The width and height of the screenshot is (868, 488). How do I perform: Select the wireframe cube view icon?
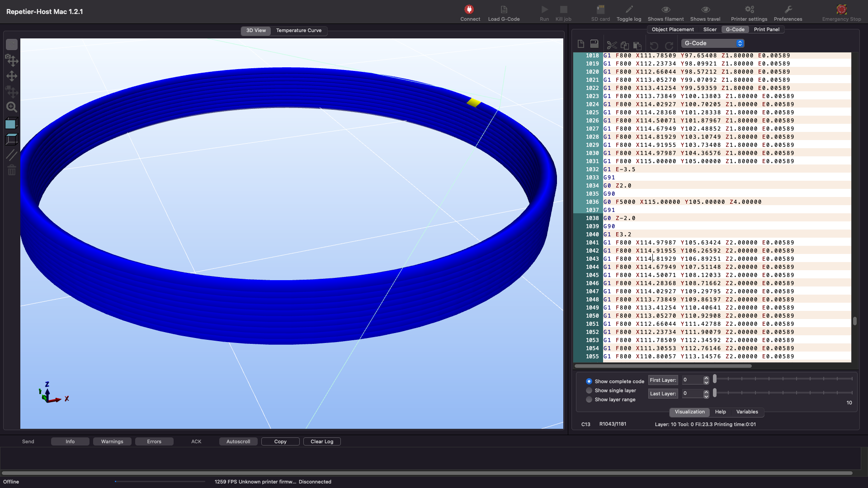tap(12, 139)
